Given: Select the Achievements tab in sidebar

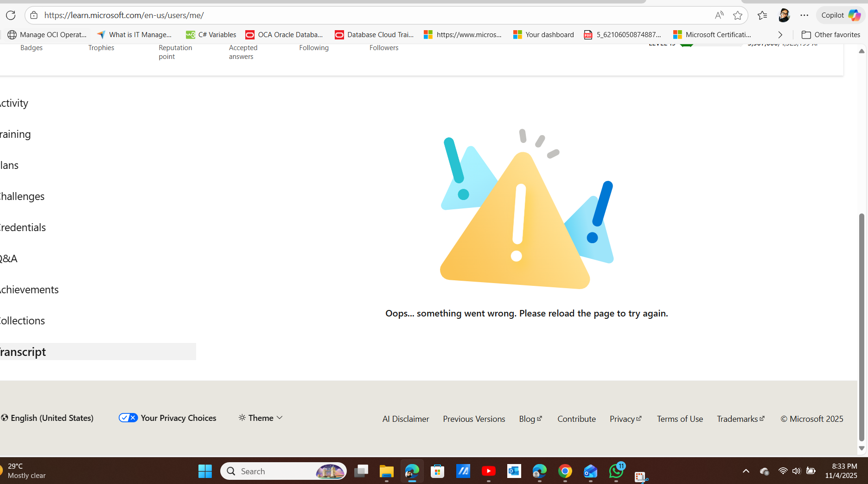Looking at the screenshot, I should tap(29, 290).
